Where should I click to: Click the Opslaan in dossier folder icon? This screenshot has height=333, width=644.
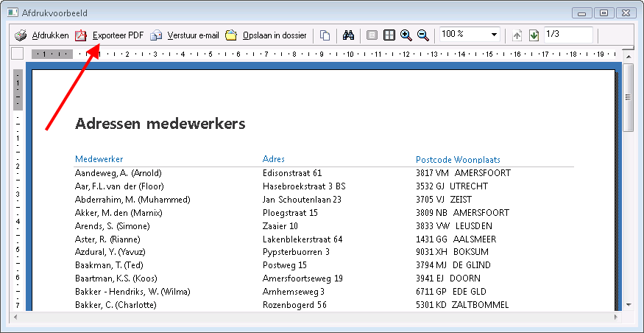click(x=231, y=36)
